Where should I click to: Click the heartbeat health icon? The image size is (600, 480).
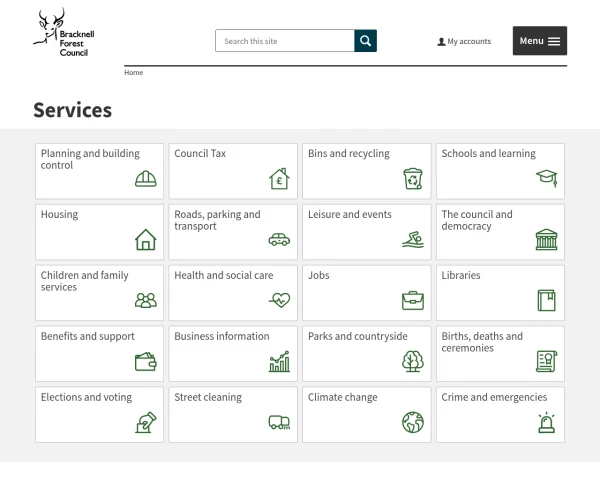[279, 300]
